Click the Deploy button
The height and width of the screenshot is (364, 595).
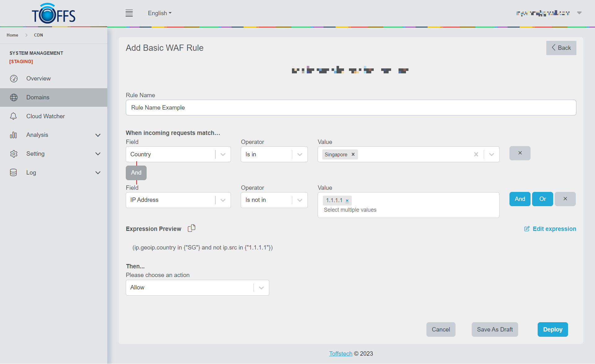click(553, 330)
